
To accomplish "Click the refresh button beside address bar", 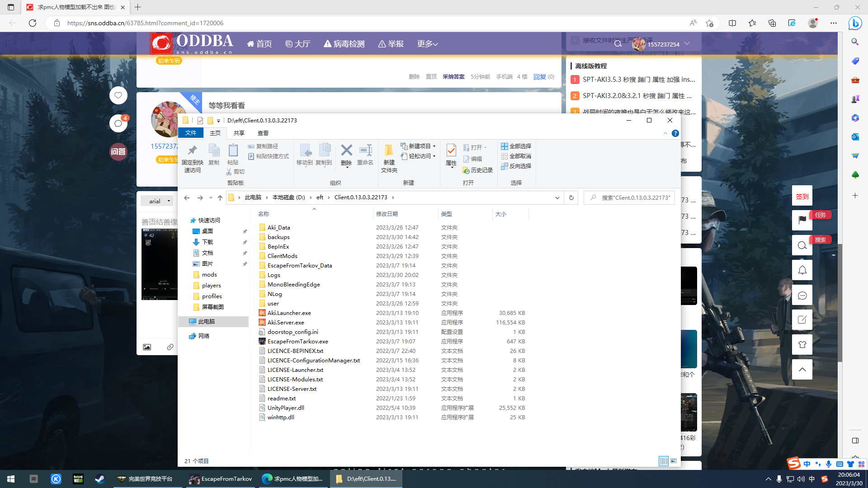I will tap(571, 197).
